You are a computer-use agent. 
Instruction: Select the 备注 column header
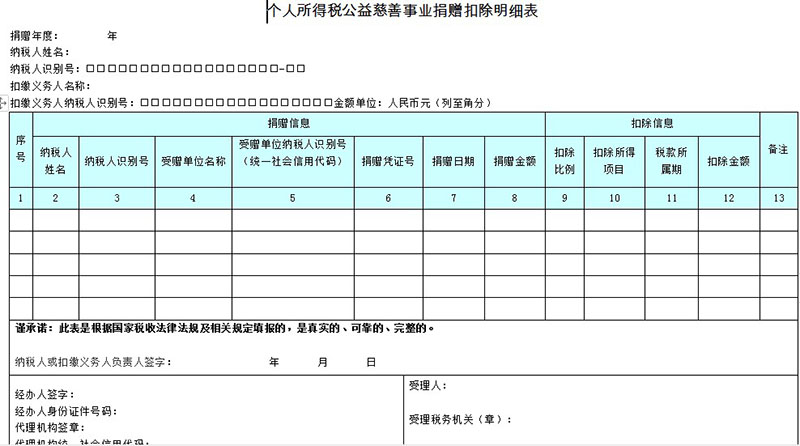point(777,148)
